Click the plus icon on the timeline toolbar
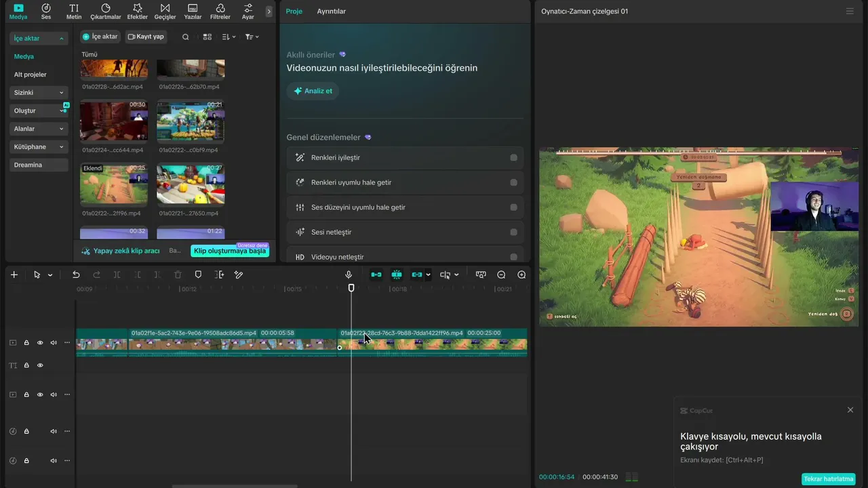The width and height of the screenshot is (868, 488). pyautogui.click(x=14, y=274)
